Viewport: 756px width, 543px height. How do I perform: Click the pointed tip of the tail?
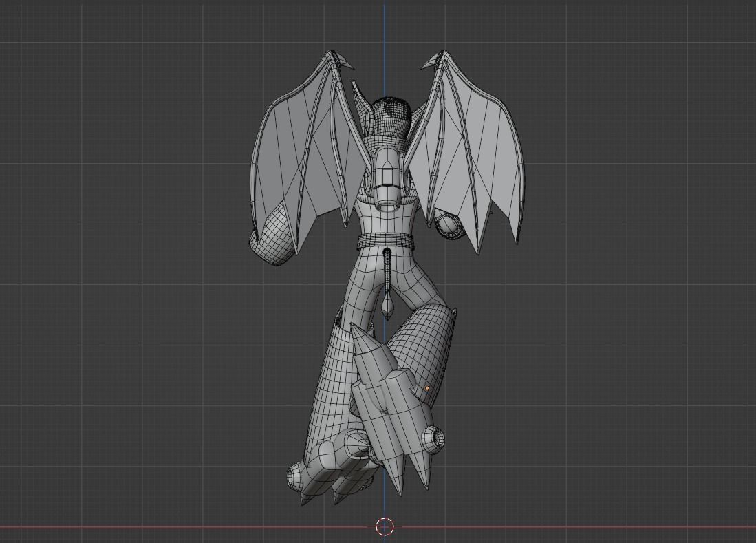coord(388,306)
